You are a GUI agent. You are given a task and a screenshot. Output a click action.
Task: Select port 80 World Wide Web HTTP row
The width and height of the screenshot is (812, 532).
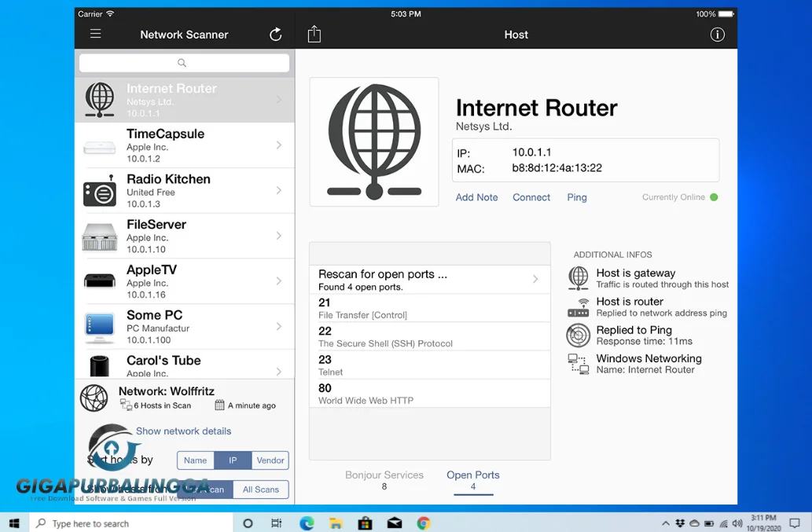pyautogui.click(x=430, y=394)
